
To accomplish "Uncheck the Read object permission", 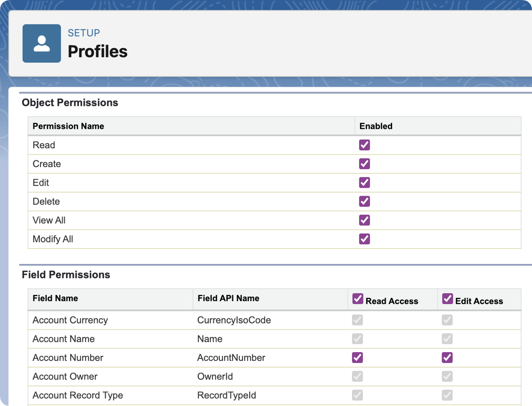I will point(364,145).
